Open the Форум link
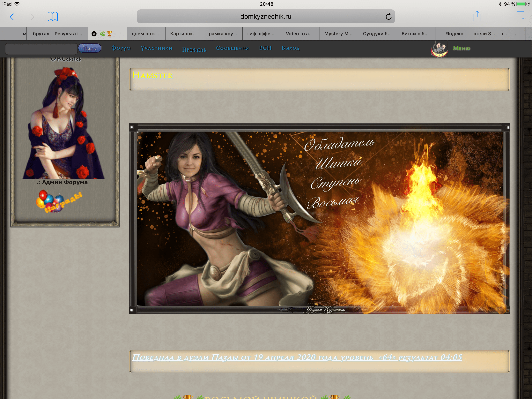 pos(121,48)
